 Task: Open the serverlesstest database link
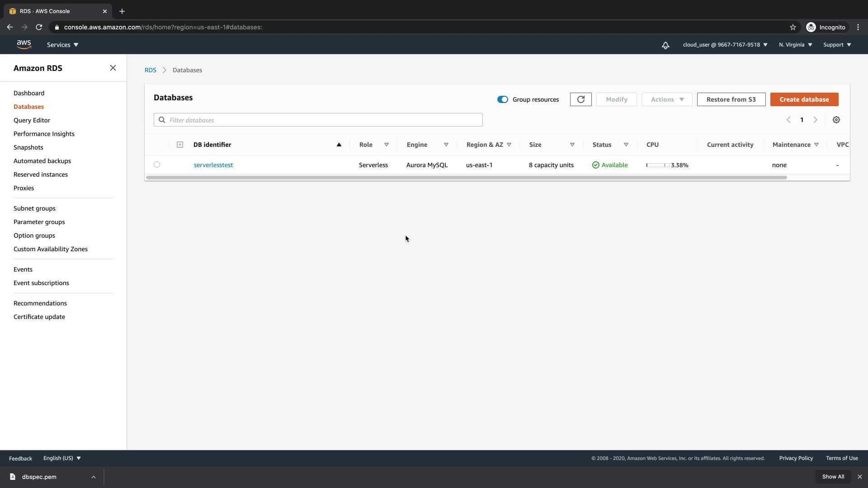(x=213, y=165)
